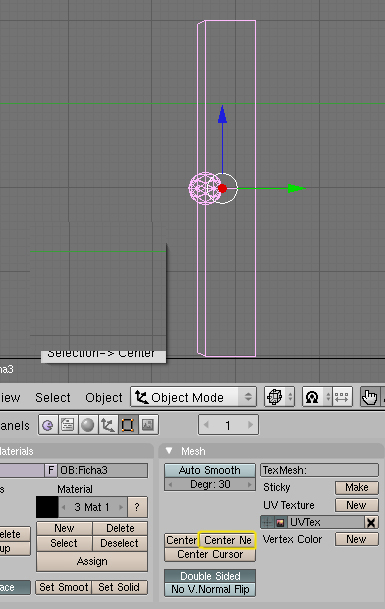Toggle Auto Smooth
Screen dimensions: 385x609
coord(210,470)
